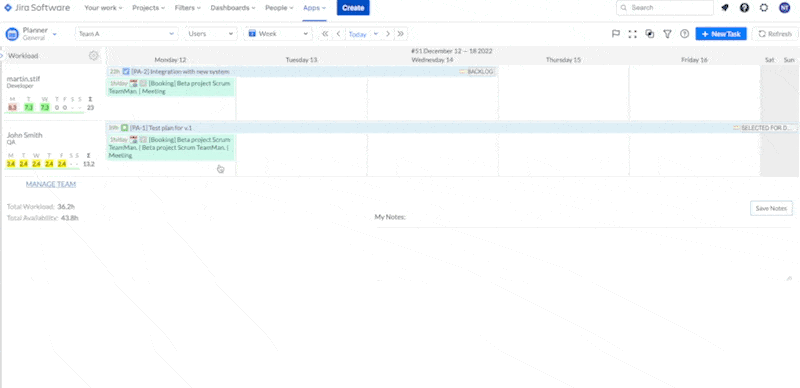This screenshot has height=388, width=800.
Task: Open Filters menu
Action: [x=188, y=8]
